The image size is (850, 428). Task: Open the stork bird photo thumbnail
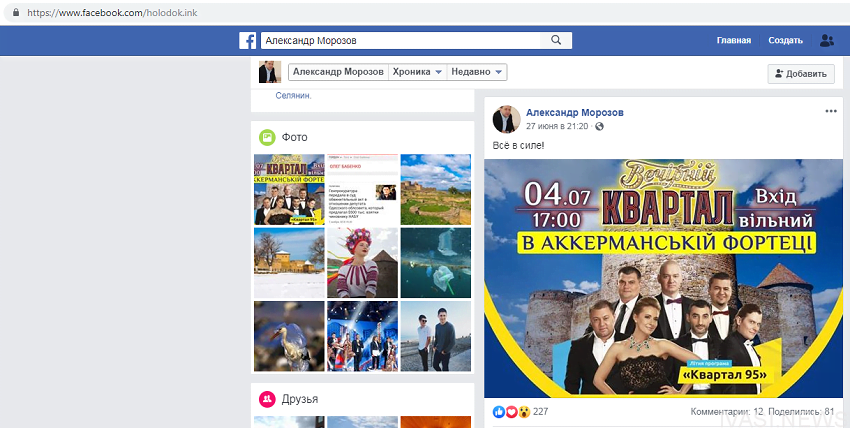tap(289, 336)
